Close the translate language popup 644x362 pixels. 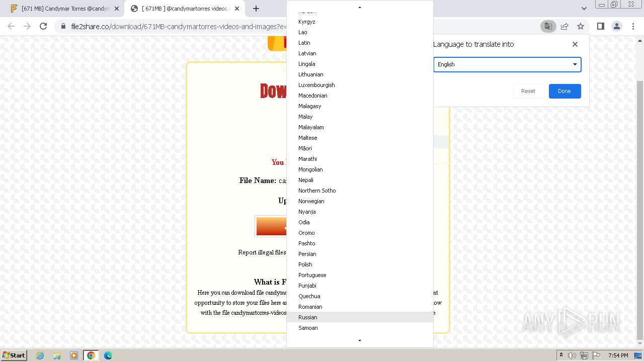(575, 44)
